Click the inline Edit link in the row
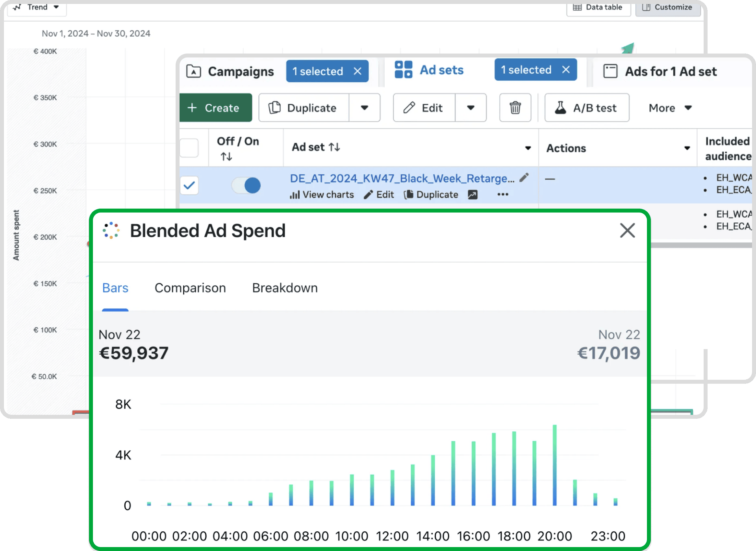Screen dimensions: 756x551 (x=379, y=195)
